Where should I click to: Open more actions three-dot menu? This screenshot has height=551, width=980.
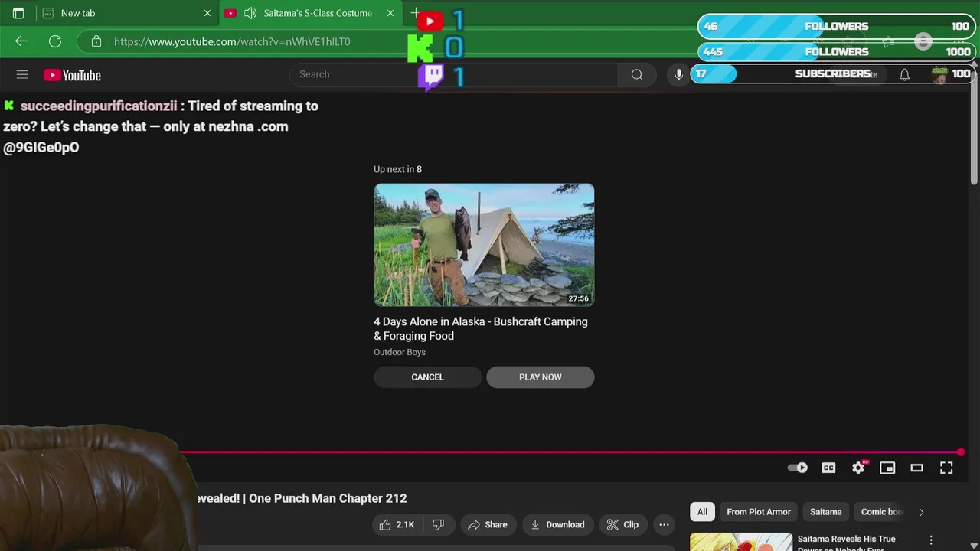[x=664, y=524]
